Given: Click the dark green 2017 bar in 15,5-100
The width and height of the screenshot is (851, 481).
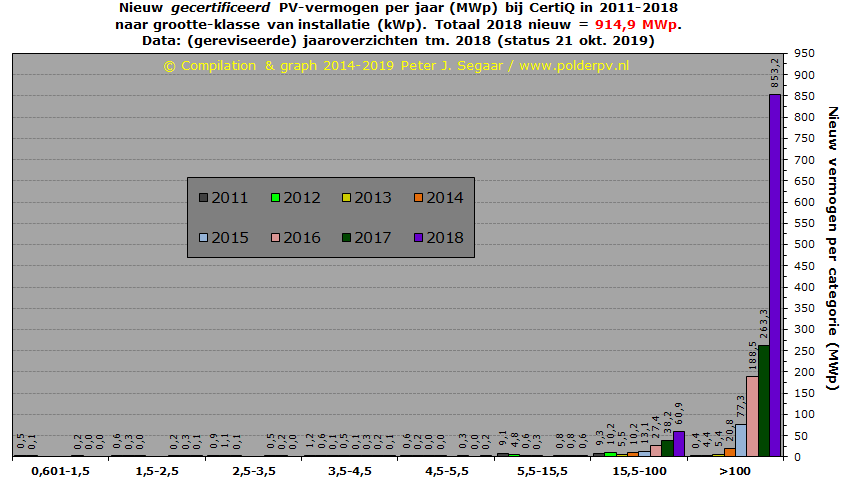Looking at the screenshot, I should (667, 448).
